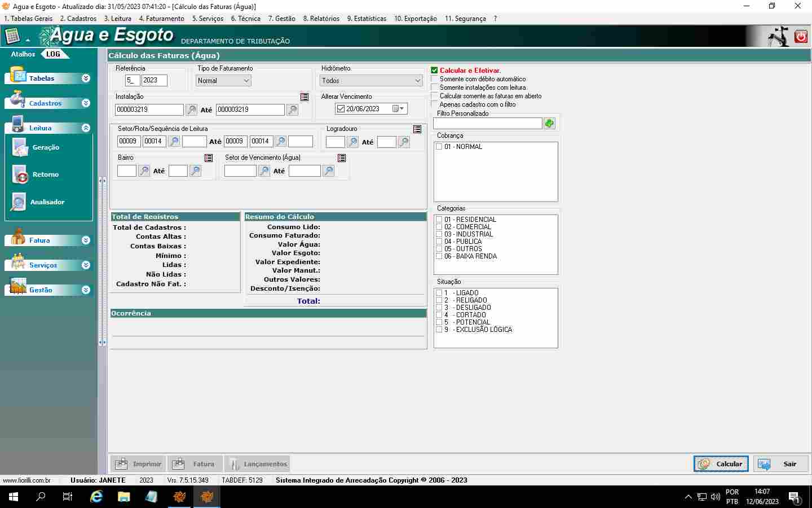The image size is (812, 508).
Task: Toggle the Calcular e Efetivar checkbox
Action: [x=434, y=71]
